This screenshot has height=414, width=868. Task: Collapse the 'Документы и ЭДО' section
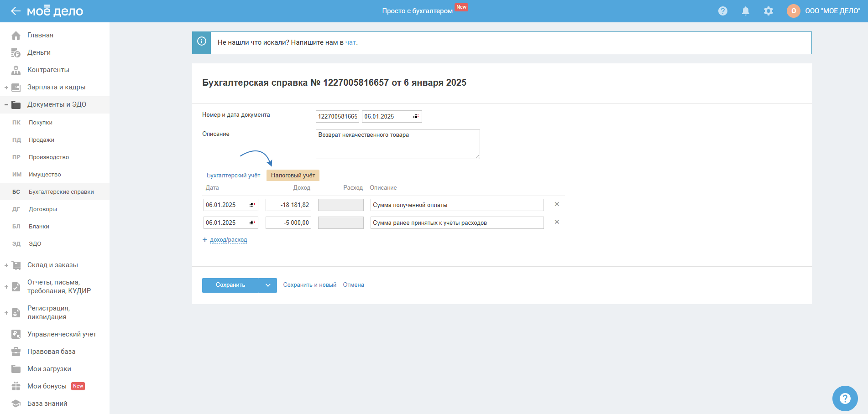point(6,105)
